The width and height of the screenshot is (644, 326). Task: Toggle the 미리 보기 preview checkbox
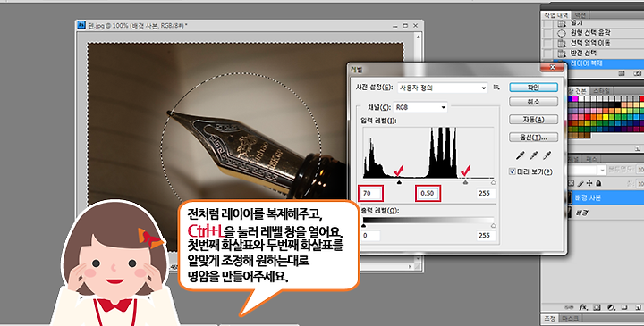[513, 171]
